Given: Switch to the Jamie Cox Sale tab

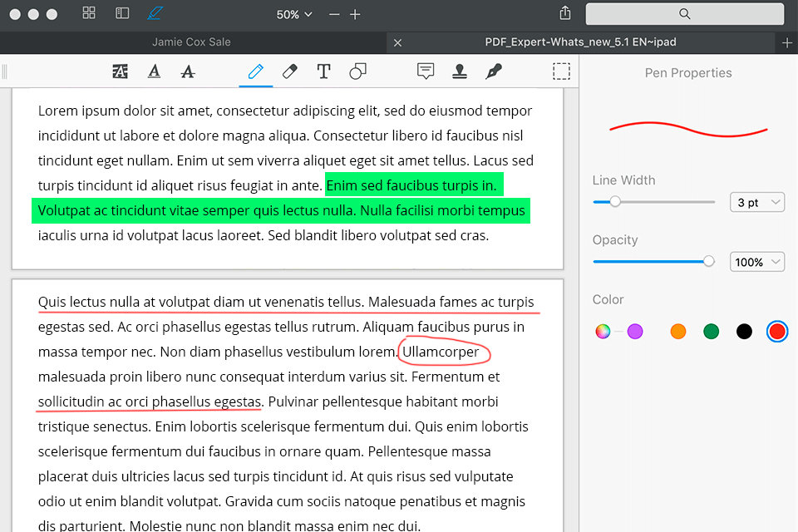Looking at the screenshot, I should tap(191, 42).
